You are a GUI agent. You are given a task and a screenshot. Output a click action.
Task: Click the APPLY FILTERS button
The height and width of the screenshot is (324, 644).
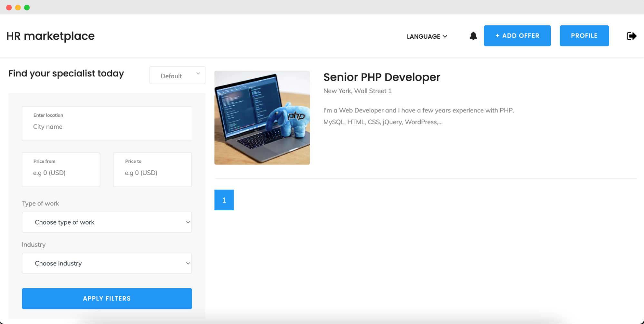107,299
